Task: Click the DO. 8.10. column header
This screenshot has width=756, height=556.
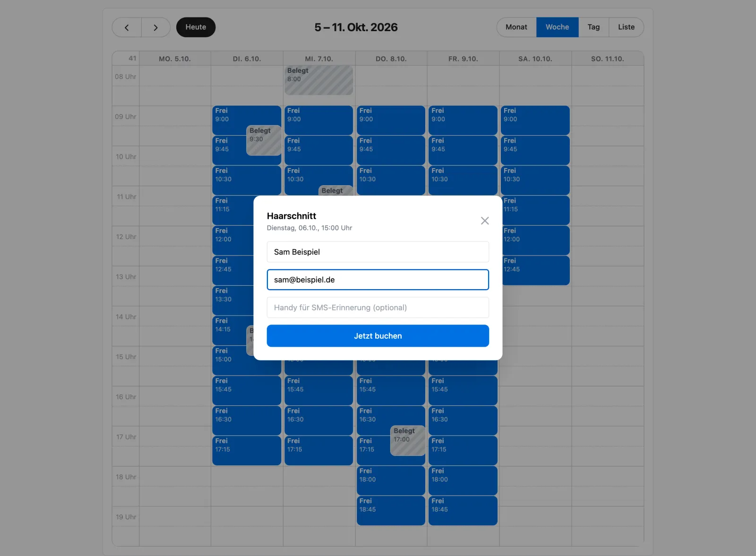Action: point(391,59)
